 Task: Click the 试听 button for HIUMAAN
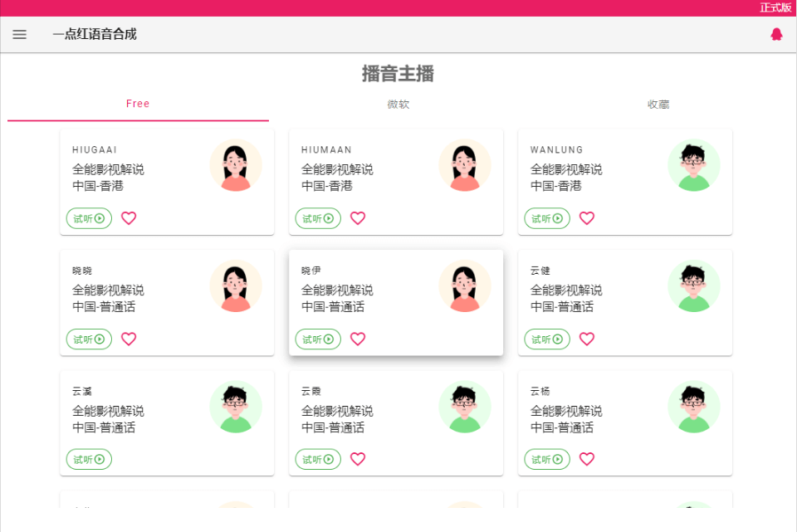(317, 218)
